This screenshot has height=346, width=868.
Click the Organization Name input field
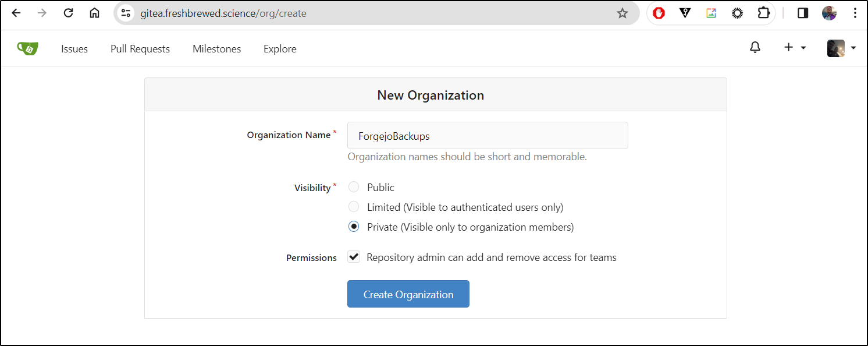pyautogui.click(x=488, y=136)
